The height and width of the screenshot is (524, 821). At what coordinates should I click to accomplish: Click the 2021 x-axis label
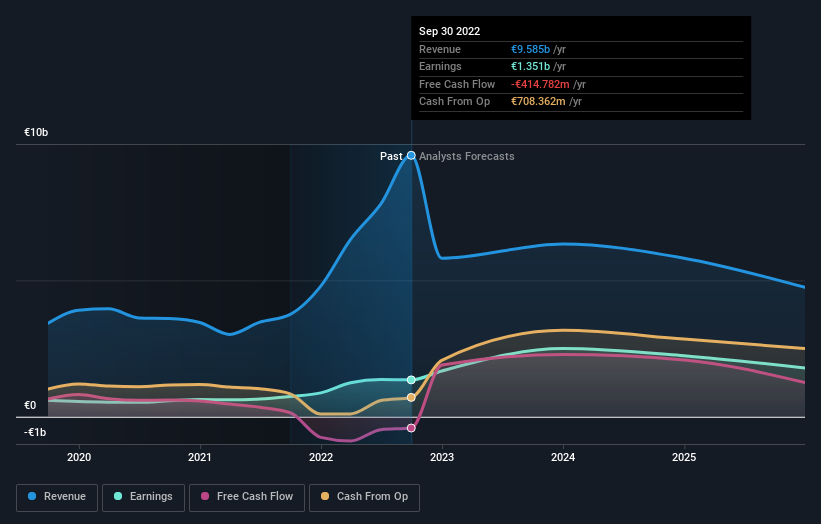click(x=200, y=457)
